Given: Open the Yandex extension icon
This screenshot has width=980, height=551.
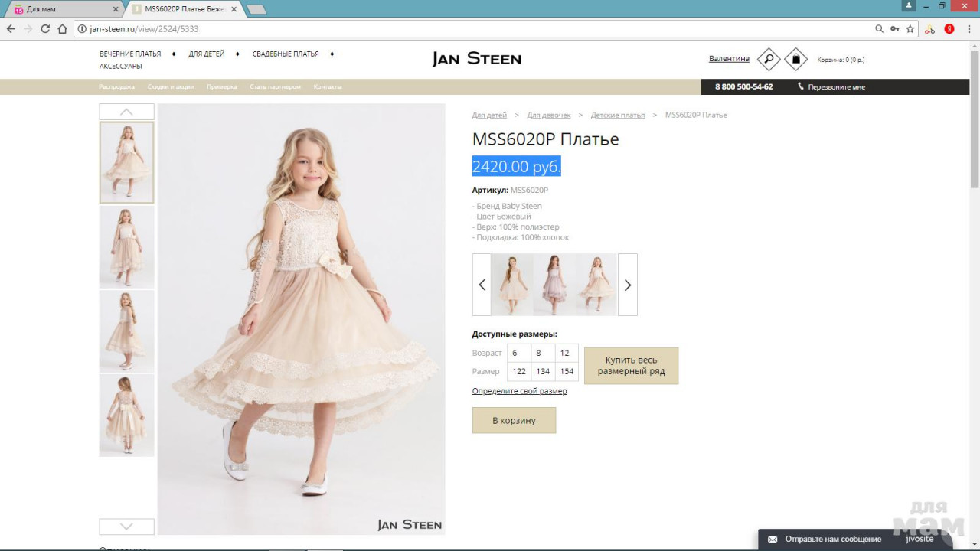Looking at the screenshot, I should [x=949, y=29].
